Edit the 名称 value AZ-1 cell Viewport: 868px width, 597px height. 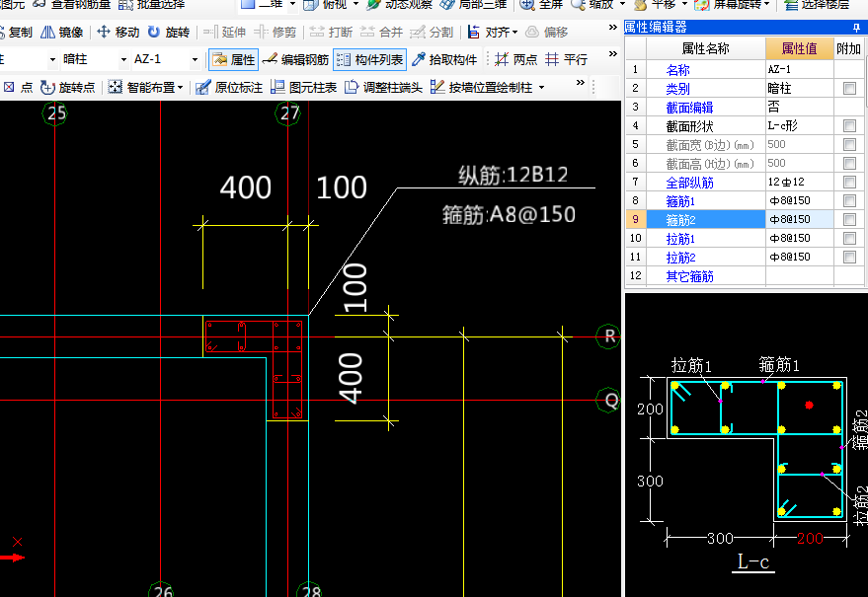[800, 70]
